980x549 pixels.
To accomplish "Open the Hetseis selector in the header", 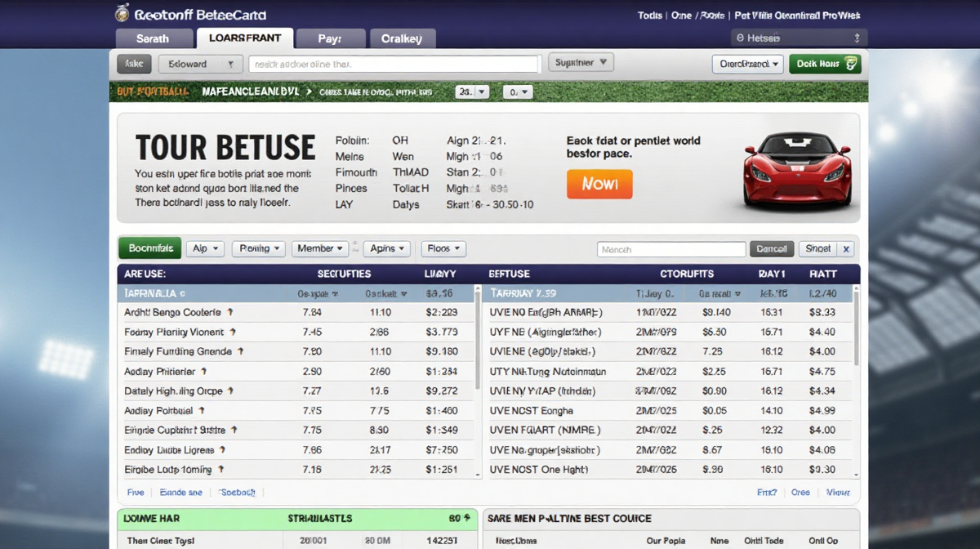I will tap(798, 38).
